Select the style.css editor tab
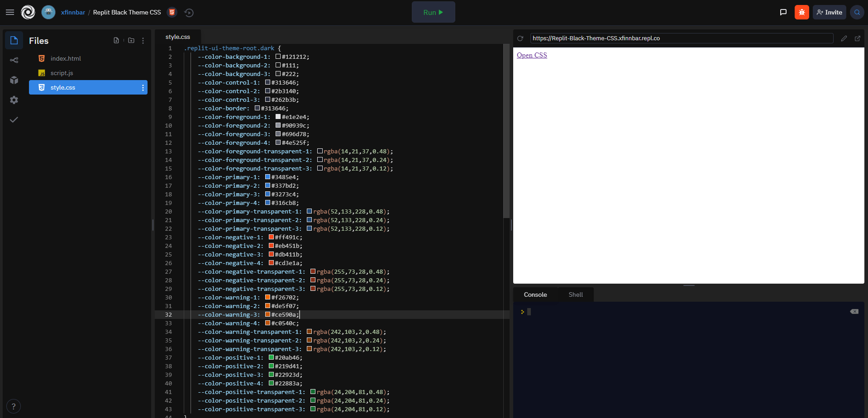Screen dimensions: 868x418 pos(178,37)
